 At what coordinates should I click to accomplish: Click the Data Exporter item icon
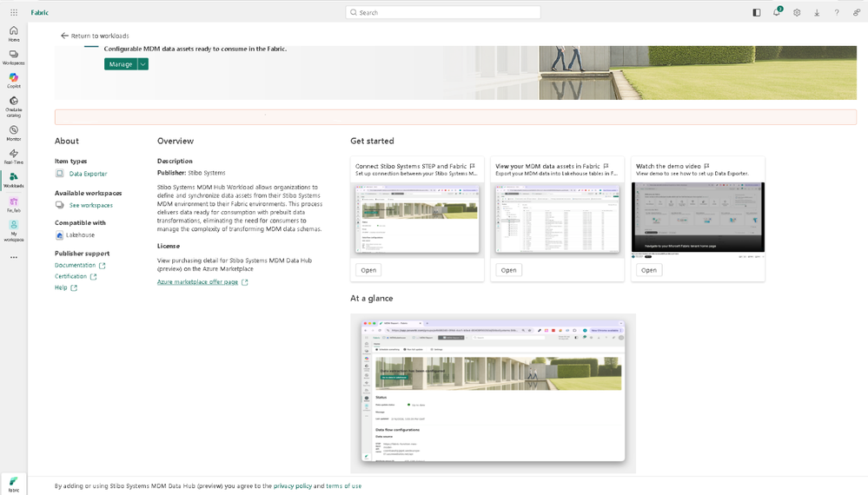60,174
